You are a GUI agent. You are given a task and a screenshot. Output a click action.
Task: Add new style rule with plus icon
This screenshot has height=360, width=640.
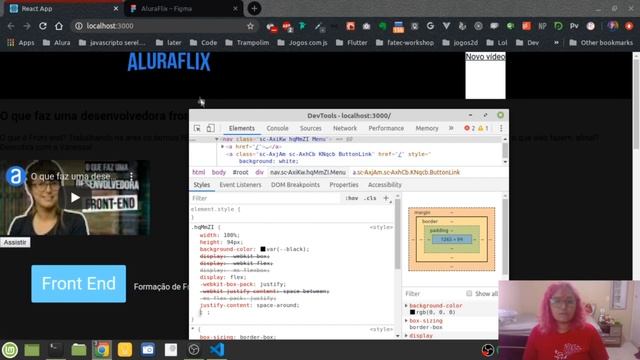click(x=386, y=198)
